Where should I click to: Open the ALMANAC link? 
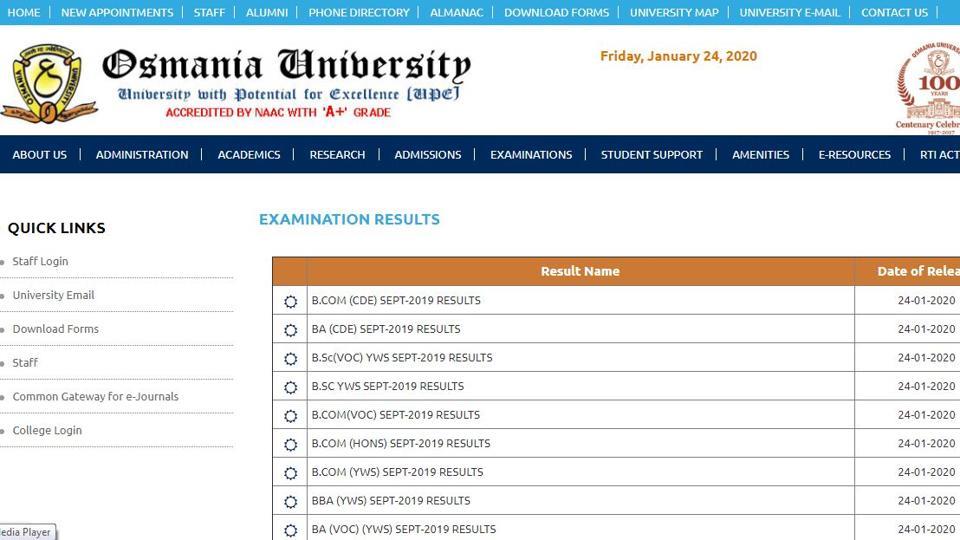456,12
